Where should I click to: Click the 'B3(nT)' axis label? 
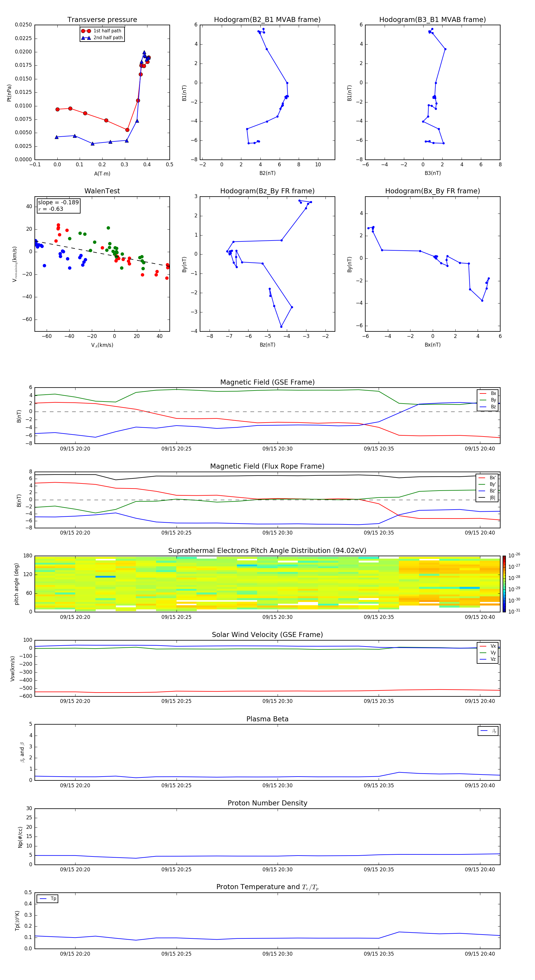tap(432, 173)
